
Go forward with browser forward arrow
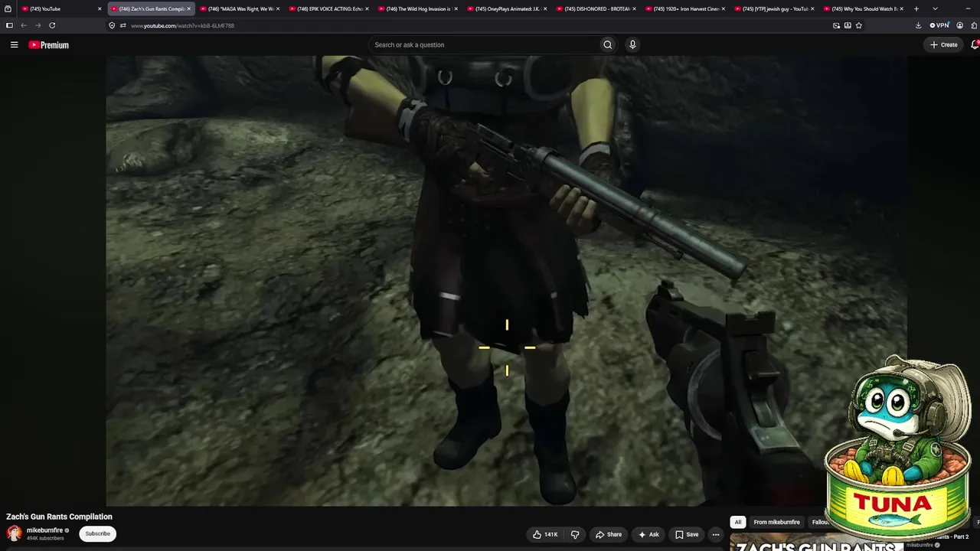pyautogui.click(x=38, y=25)
